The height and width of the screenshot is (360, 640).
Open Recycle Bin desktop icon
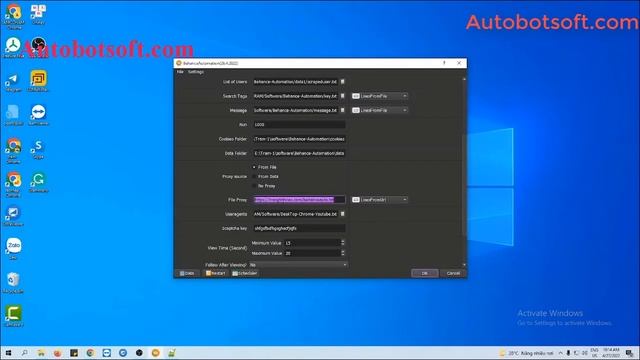(x=13, y=282)
